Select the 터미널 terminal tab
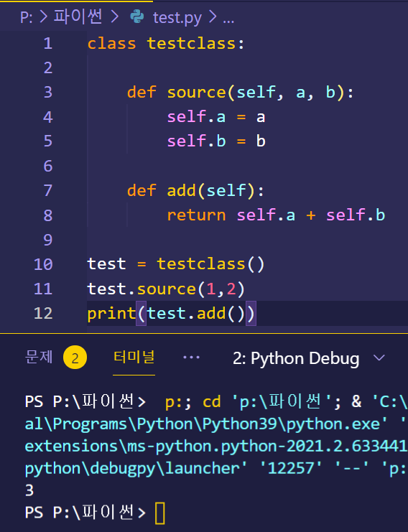This screenshot has height=532, width=408. tap(134, 357)
